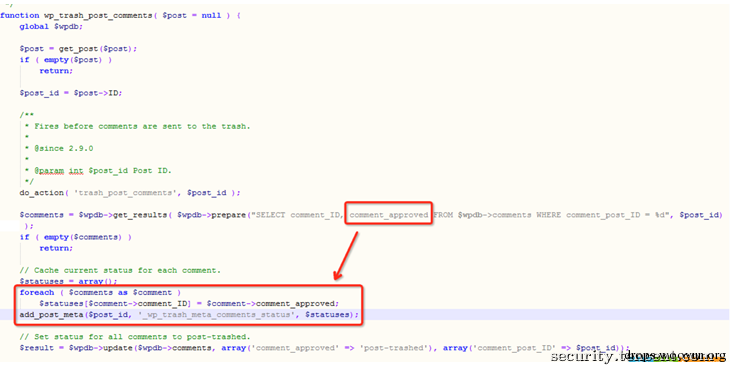Click the function name wp_trash_post_comments
The width and height of the screenshot is (730, 367).
[x=98, y=15]
